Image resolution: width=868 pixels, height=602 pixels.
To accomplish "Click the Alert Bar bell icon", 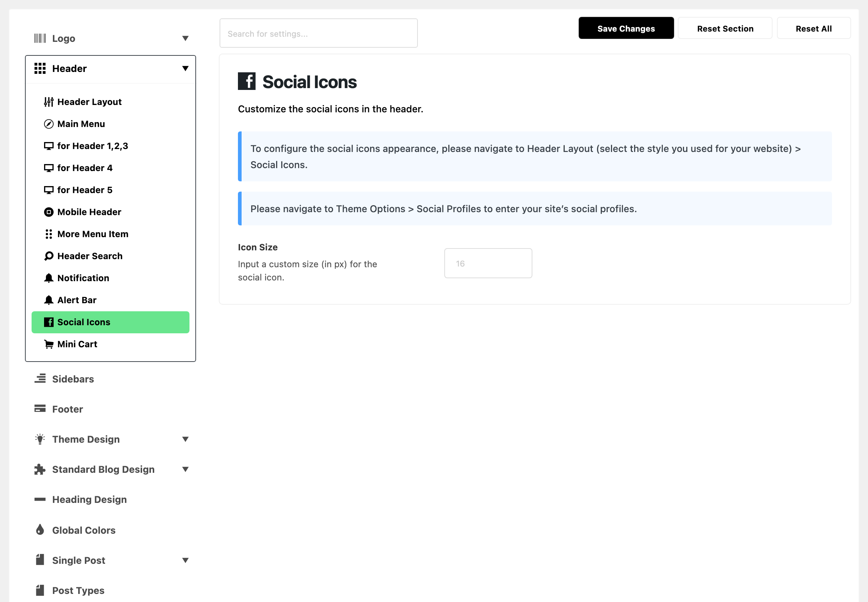I will click(x=49, y=300).
